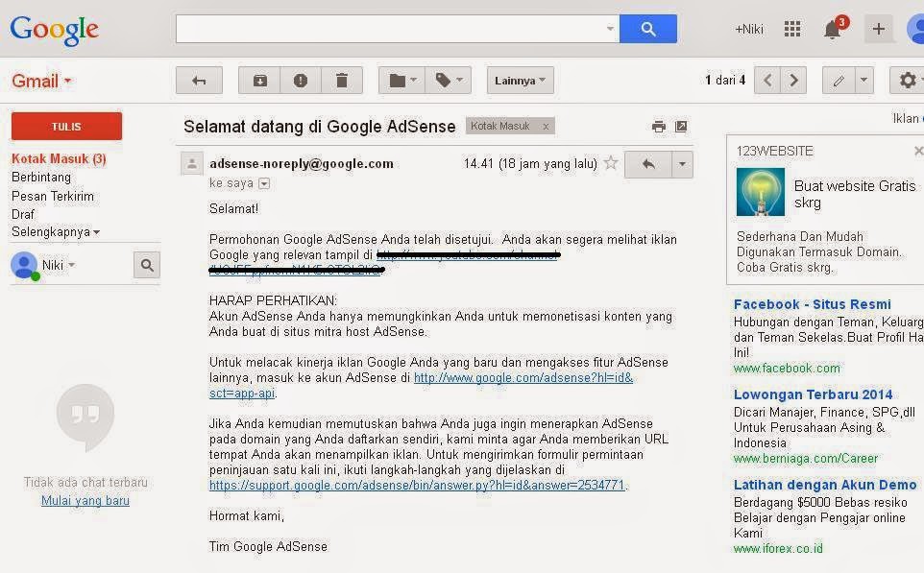
Task: Click the Buat website Gratis skrg ad
Action: [x=855, y=194]
